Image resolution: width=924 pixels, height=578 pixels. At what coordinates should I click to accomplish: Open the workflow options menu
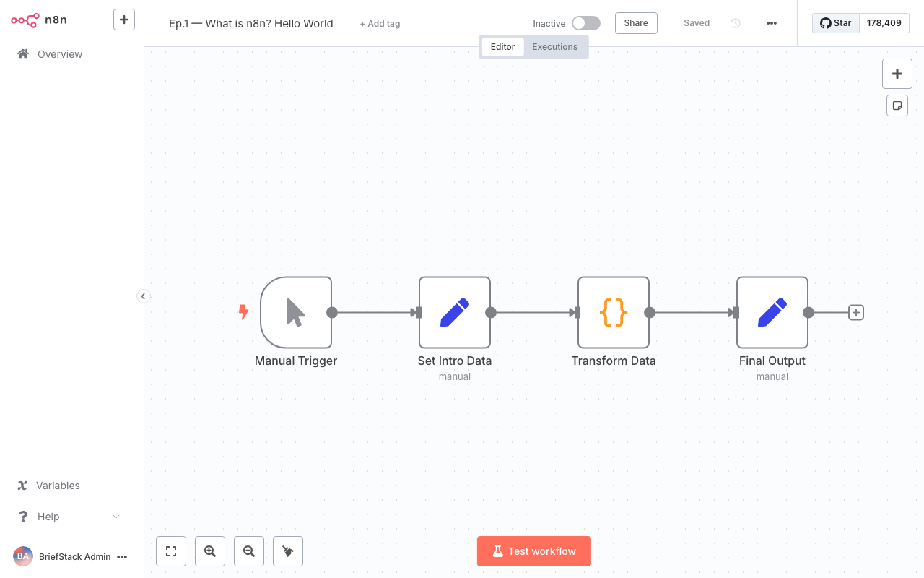pos(772,23)
